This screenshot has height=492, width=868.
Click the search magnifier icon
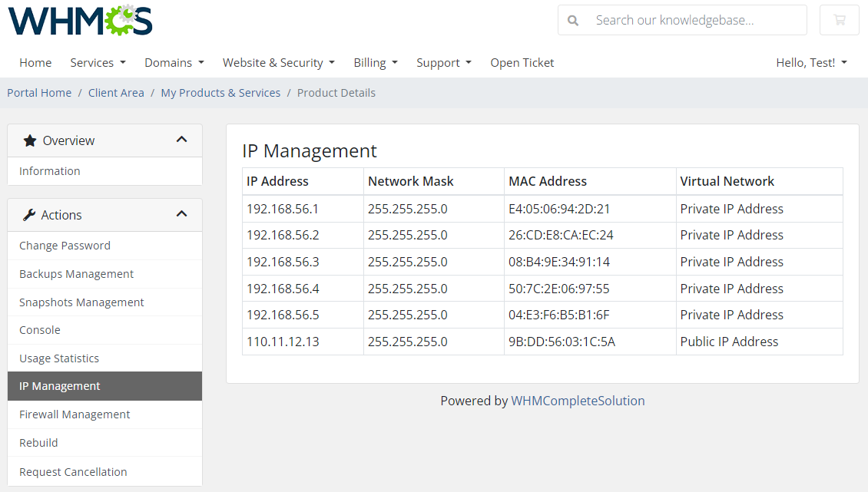coord(573,20)
